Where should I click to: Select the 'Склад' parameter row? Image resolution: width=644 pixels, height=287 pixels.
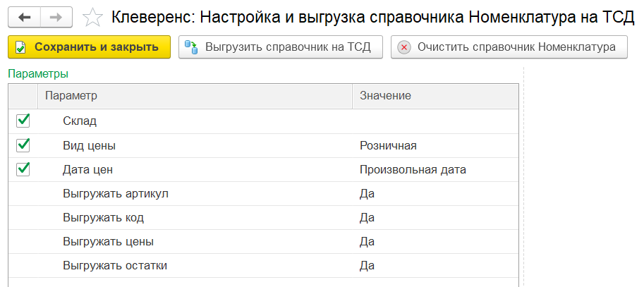[x=263, y=121]
